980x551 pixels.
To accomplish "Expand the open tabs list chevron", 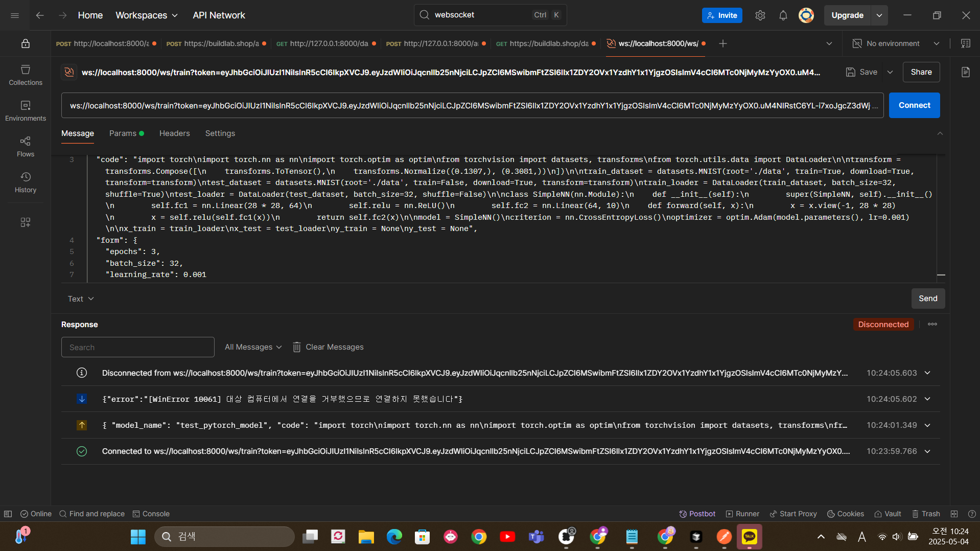I will coord(829,43).
